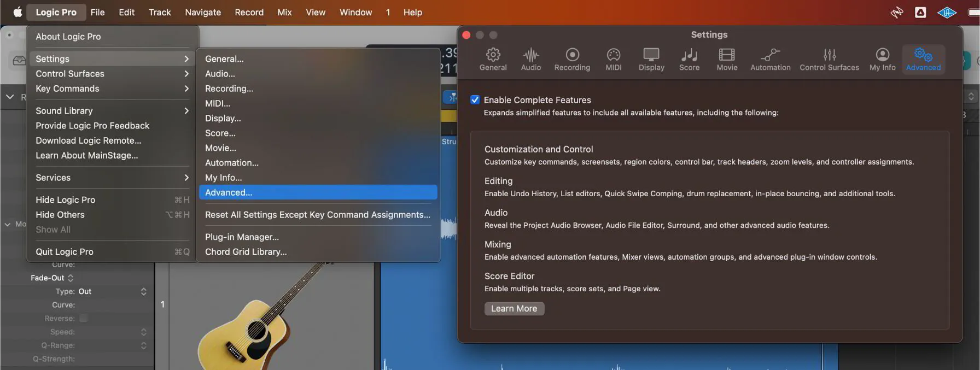This screenshot has width=980, height=370.
Task: Click the Apple menu icon
Action: click(x=17, y=12)
